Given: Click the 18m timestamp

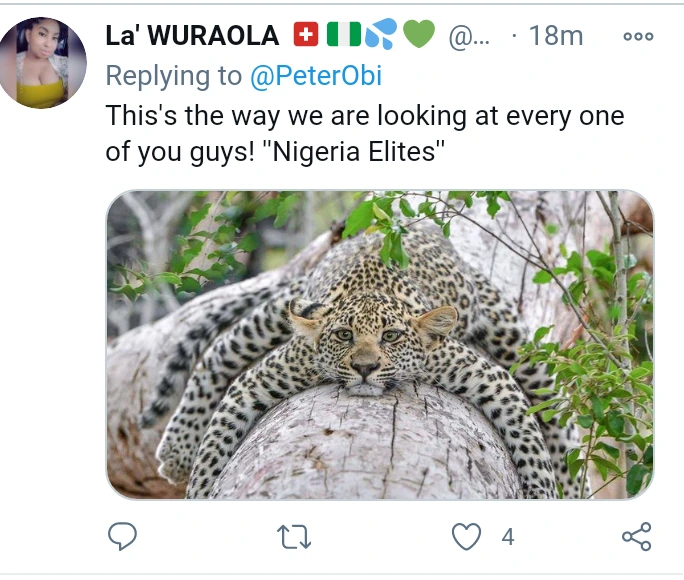Looking at the screenshot, I should click(555, 36).
